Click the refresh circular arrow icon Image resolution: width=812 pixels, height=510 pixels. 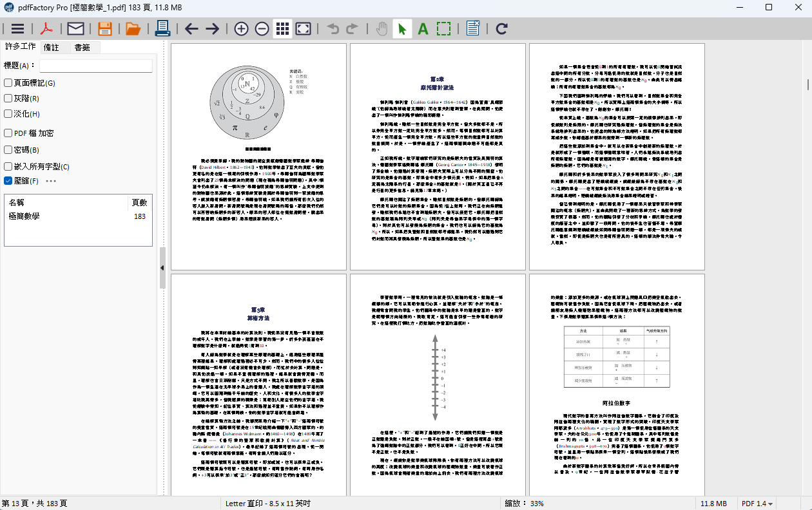[501, 28]
